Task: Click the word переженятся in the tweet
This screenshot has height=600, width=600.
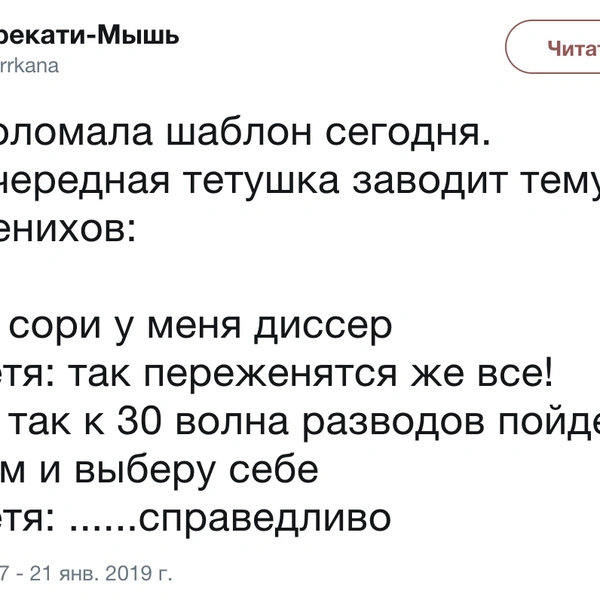Action: 271,375
